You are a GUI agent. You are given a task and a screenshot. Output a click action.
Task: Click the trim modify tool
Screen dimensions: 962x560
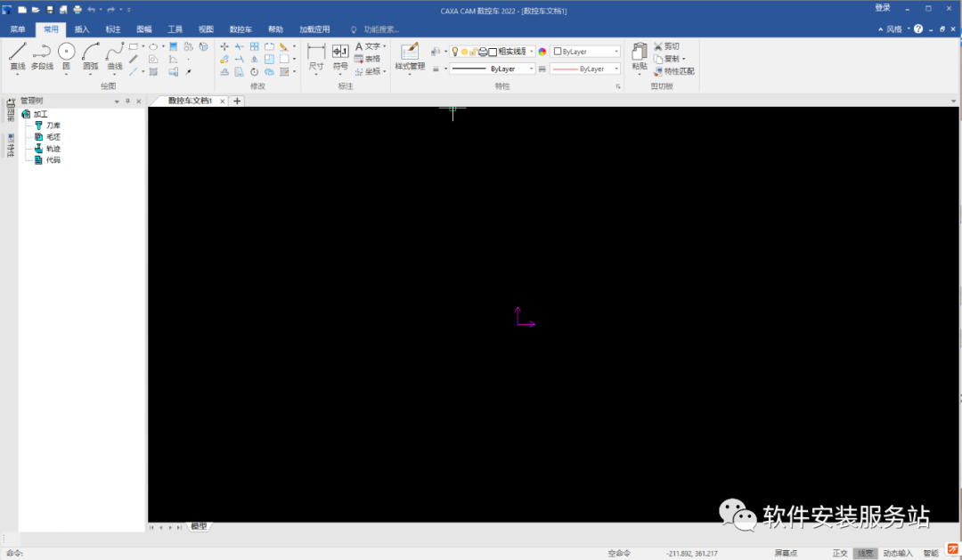[240, 46]
